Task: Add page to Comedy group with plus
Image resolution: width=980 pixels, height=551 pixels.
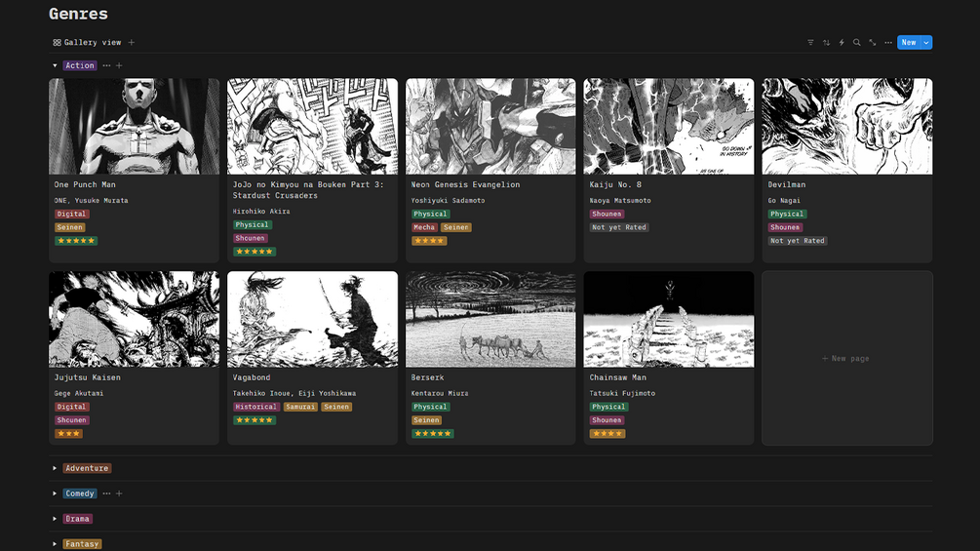Action: [119, 493]
